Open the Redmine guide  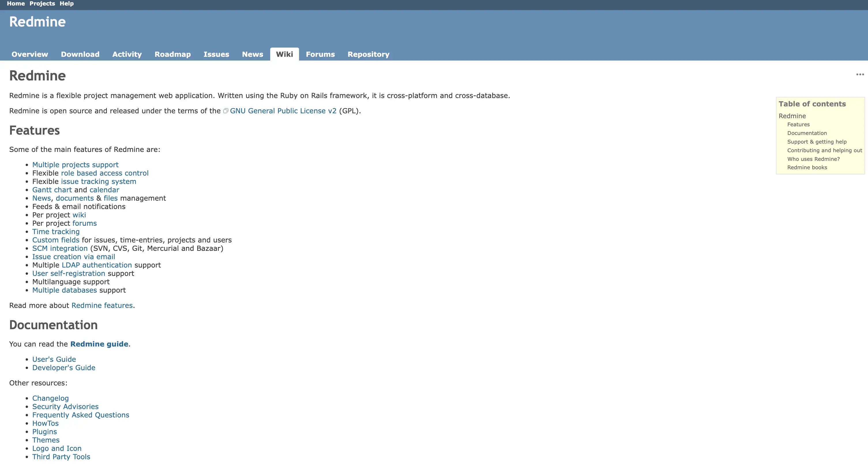[x=99, y=344]
